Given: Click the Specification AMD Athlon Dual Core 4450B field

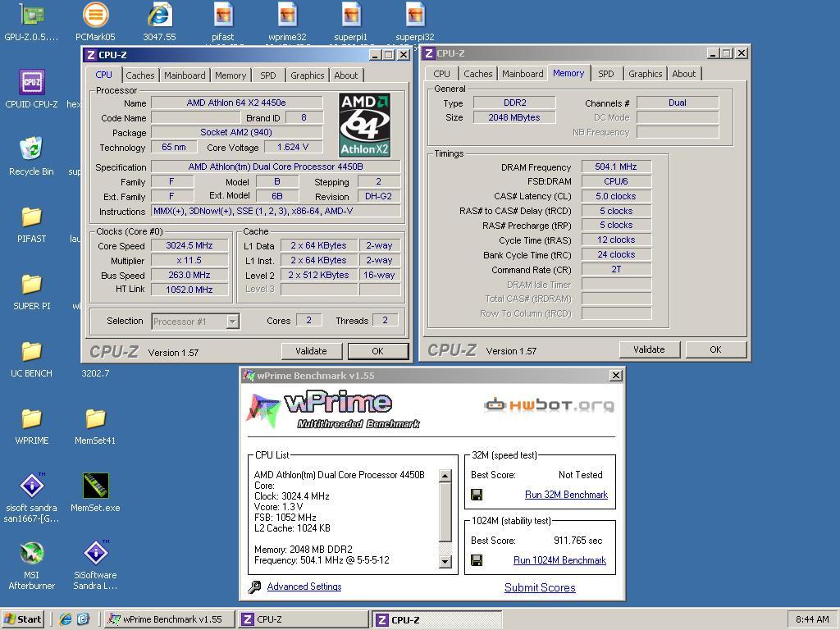Looking at the screenshot, I should click(x=276, y=167).
